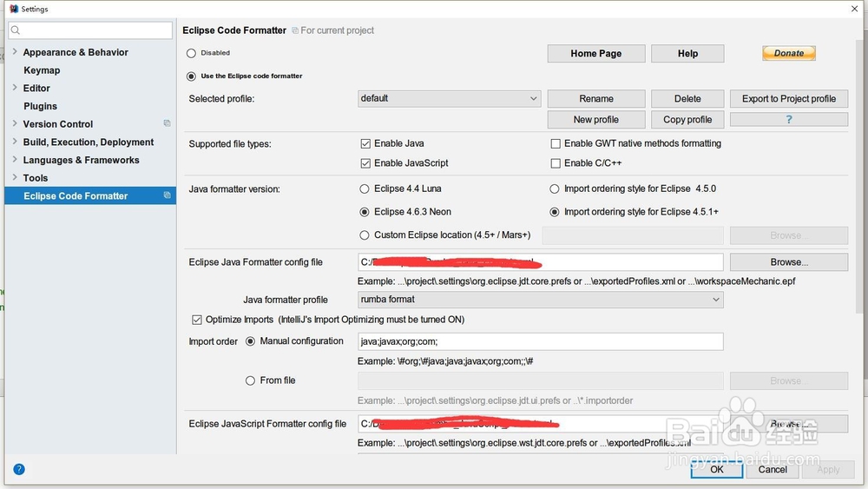Select import ordering style for Eclipse 4.5.0
868x489 pixels.
click(x=554, y=188)
